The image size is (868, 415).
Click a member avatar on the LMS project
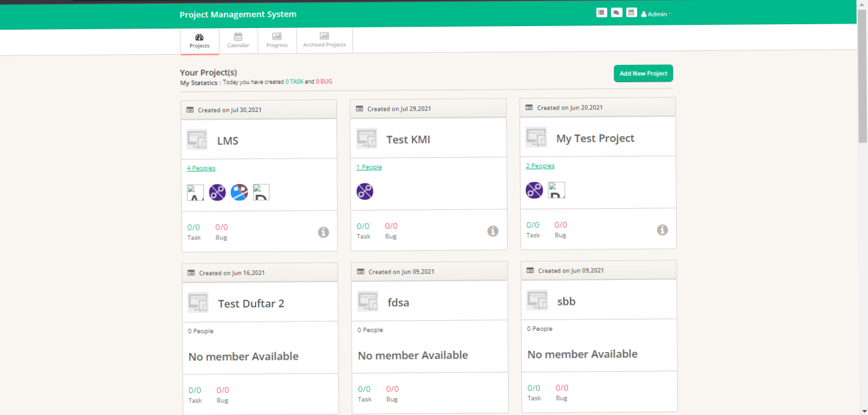217,192
